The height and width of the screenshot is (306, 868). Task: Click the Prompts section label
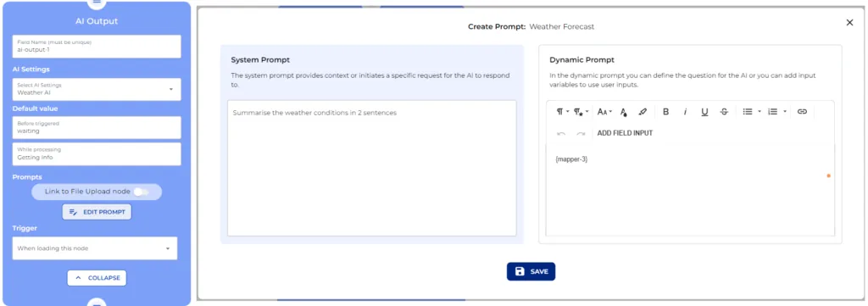pyautogui.click(x=27, y=177)
